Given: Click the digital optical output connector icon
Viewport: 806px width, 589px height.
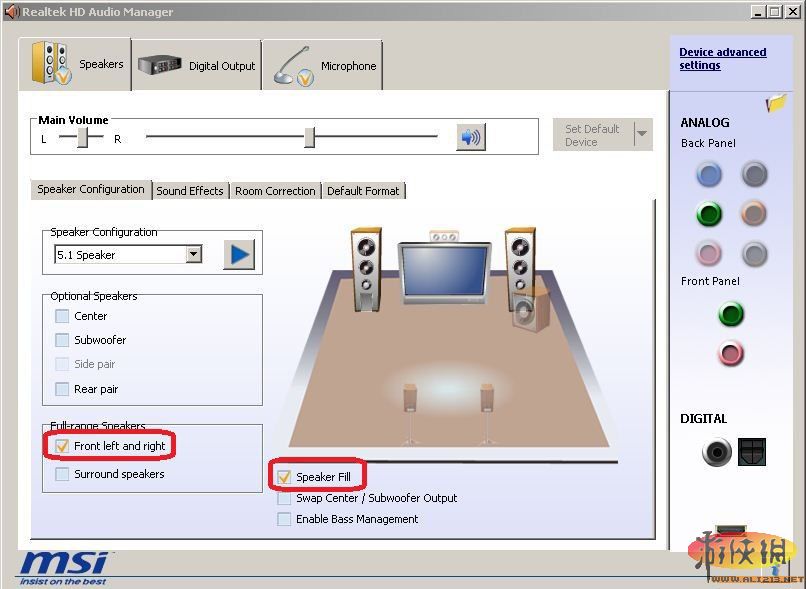Looking at the screenshot, I should [x=752, y=452].
